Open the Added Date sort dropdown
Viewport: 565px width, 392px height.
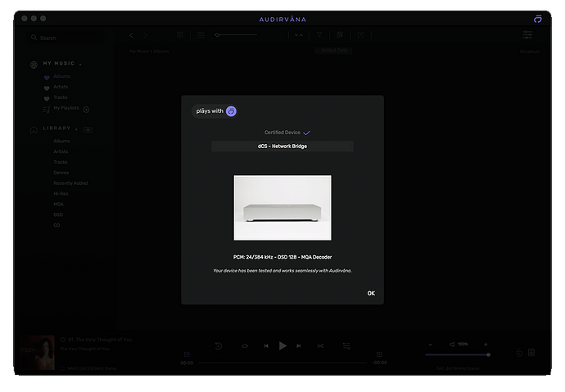[333, 51]
